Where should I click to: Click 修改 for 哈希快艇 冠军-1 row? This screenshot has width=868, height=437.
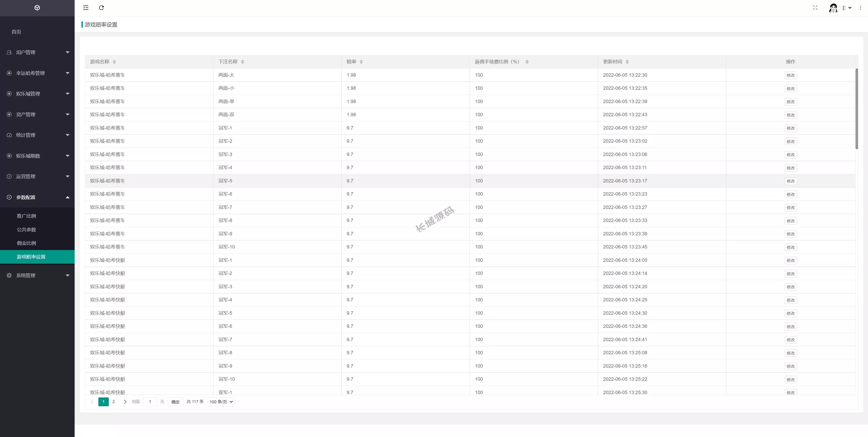790,260
